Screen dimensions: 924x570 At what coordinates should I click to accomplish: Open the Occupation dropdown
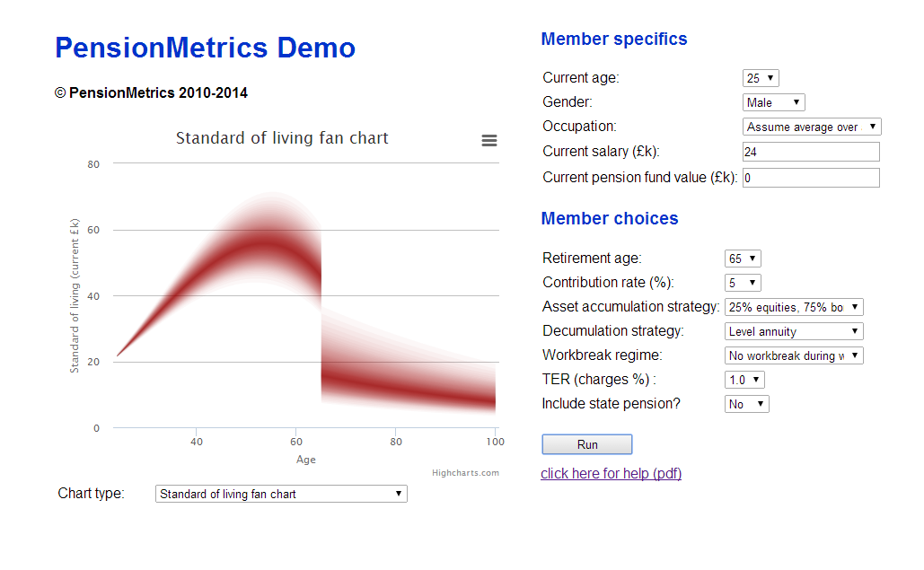pos(812,127)
